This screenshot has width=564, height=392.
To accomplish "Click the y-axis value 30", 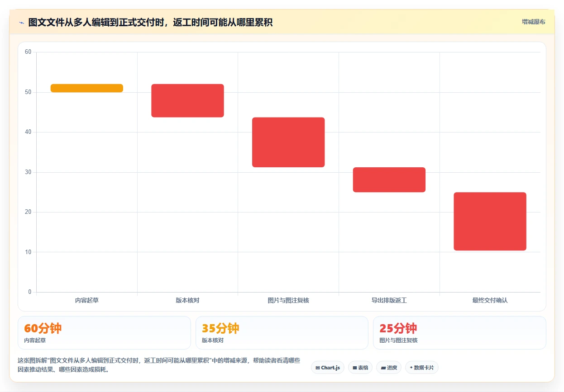I will (28, 172).
